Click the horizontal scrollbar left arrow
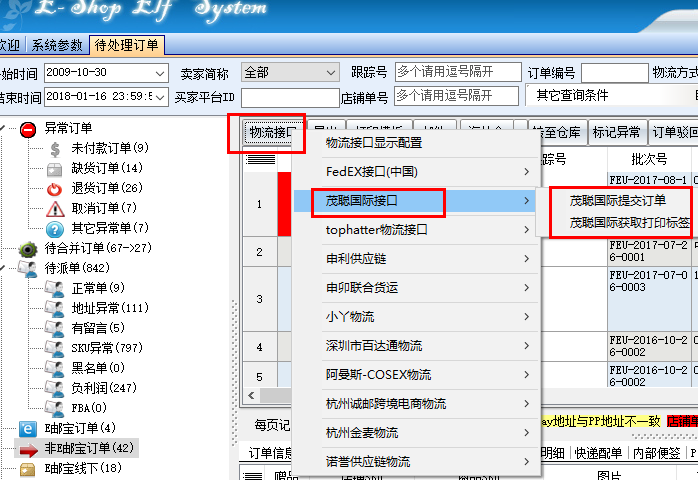This screenshot has width=698, height=480. click(x=252, y=395)
